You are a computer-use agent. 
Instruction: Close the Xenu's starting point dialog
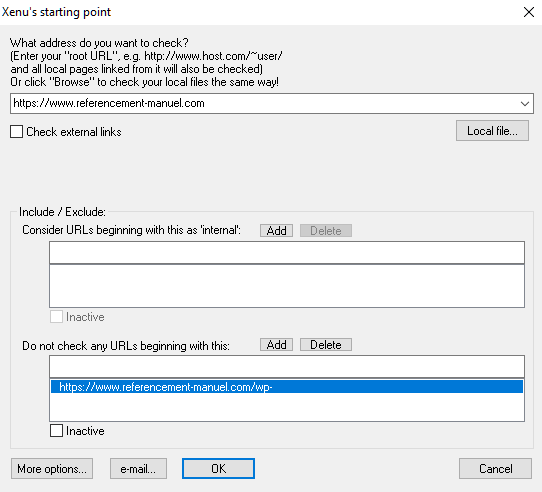(x=529, y=12)
